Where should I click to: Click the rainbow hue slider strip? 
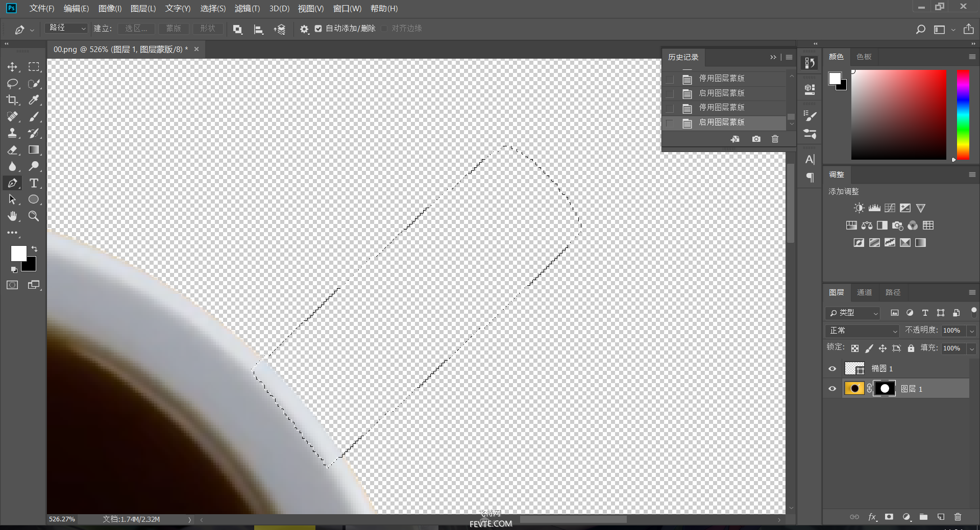click(x=963, y=115)
